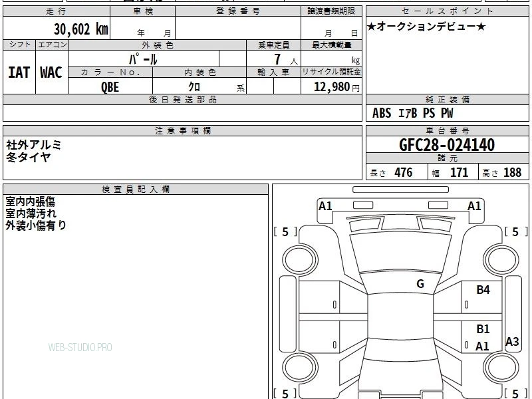Select the セールスポイント header

(x=448, y=11)
